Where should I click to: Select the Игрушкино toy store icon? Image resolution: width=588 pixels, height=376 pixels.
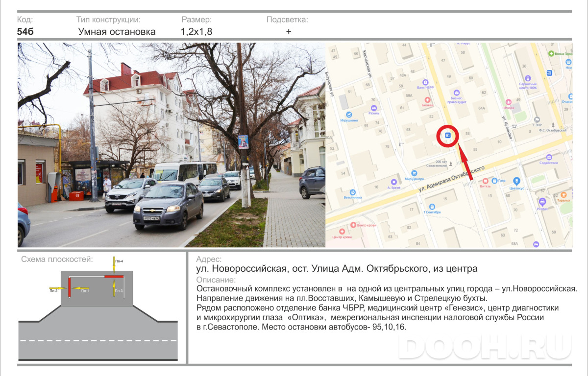[x=349, y=114]
